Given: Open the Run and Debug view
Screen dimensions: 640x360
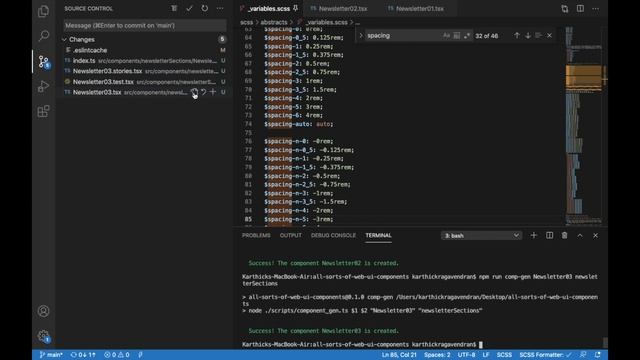Looking at the screenshot, I should (x=43, y=87).
